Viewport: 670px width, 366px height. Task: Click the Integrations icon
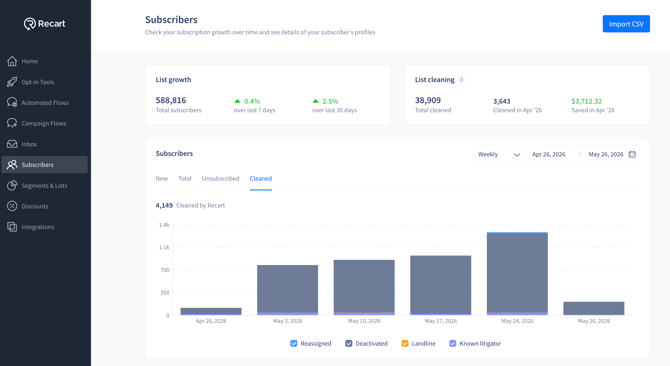(x=12, y=227)
